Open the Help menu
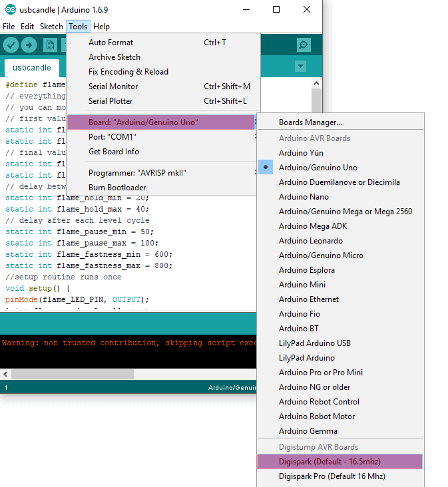The height and width of the screenshot is (487, 448). (x=101, y=27)
